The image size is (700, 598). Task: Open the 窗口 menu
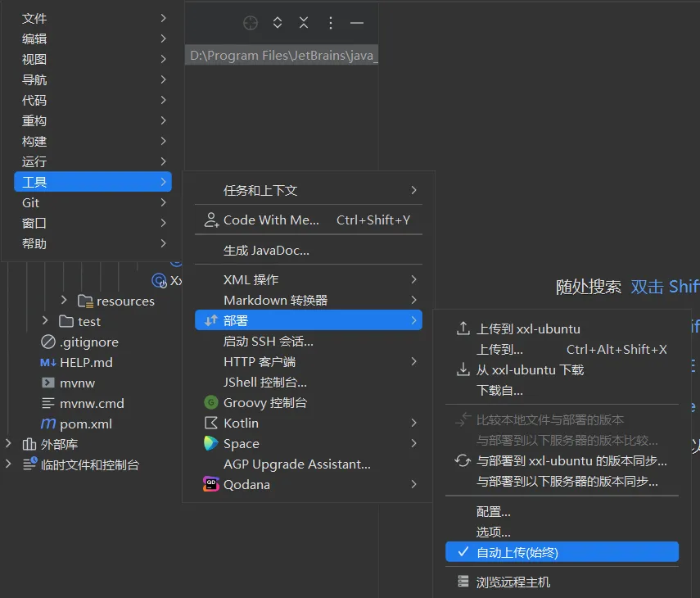[x=93, y=223]
